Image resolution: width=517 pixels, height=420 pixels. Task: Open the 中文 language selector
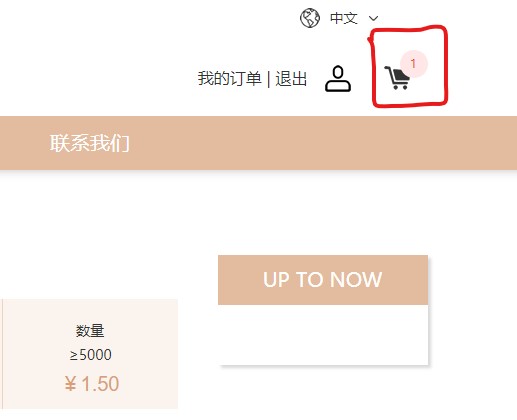344,18
